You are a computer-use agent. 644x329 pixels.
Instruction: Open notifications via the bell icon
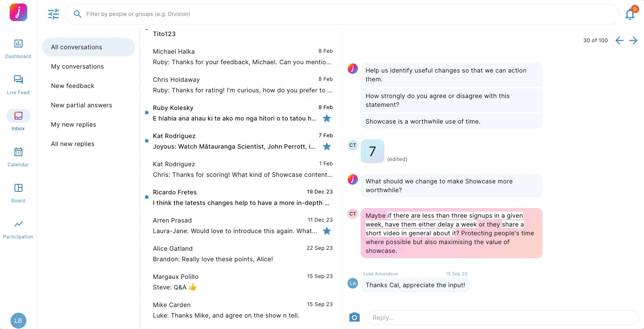pos(630,14)
